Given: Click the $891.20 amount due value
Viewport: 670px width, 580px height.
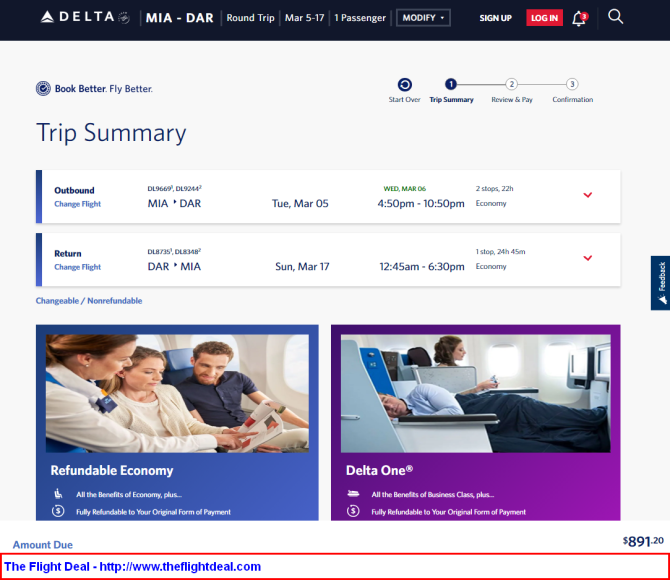Looking at the screenshot, I should point(643,541).
